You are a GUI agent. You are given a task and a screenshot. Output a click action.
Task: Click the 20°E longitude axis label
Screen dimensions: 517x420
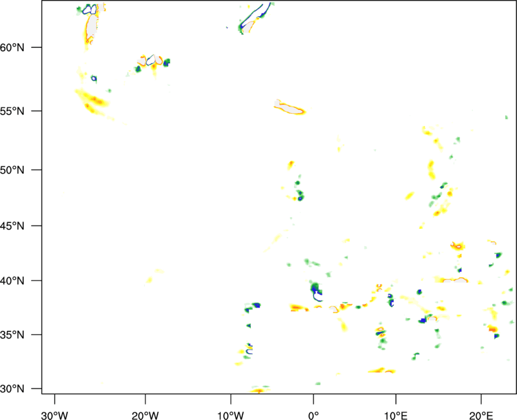click(481, 415)
